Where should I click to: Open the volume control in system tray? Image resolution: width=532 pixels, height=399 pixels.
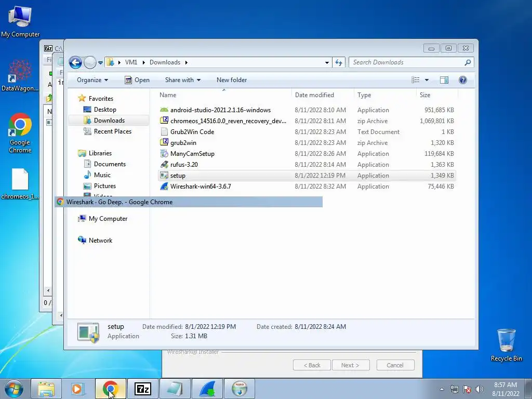point(480,389)
